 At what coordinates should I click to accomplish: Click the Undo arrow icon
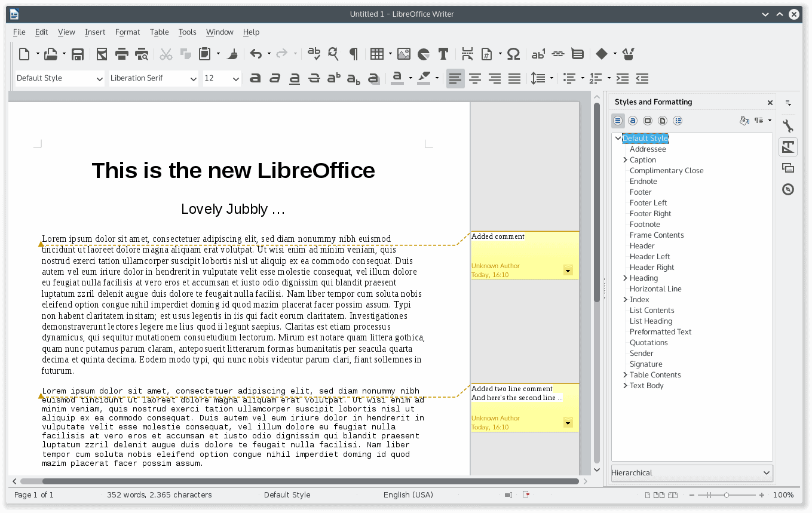click(256, 54)
